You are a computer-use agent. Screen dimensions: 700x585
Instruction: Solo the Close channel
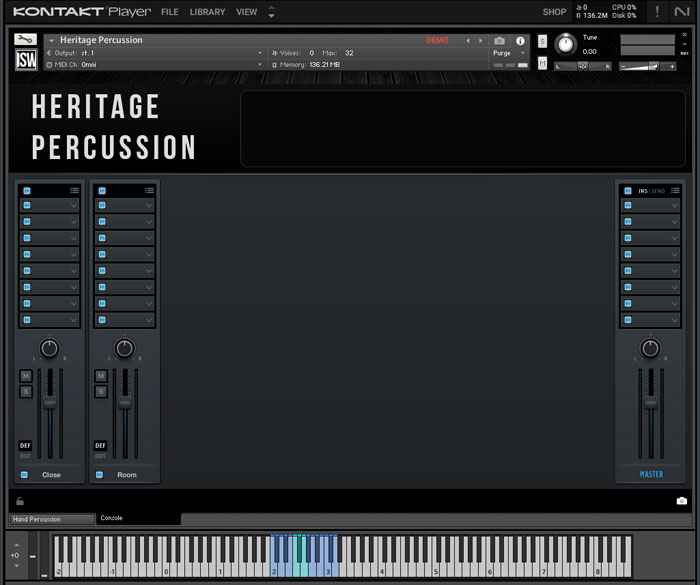(x=26, y=392)
